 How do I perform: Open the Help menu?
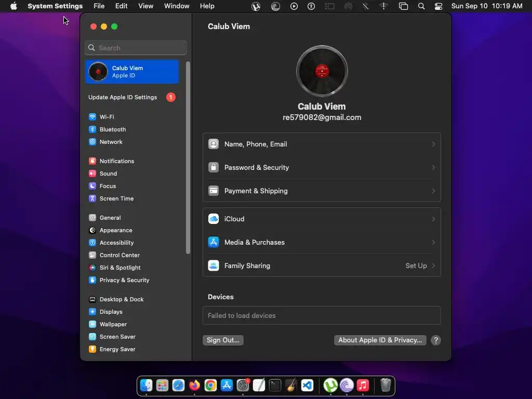click(207, 6)
